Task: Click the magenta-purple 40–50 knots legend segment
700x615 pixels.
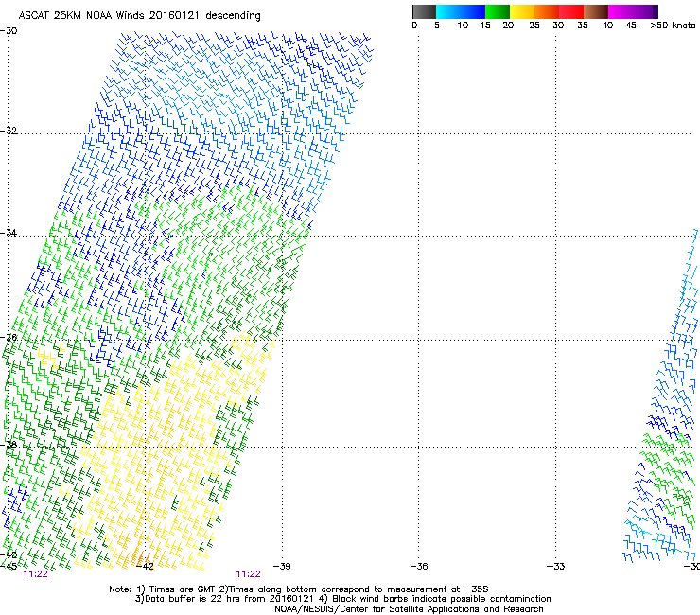Action: (x=633, y=11)
